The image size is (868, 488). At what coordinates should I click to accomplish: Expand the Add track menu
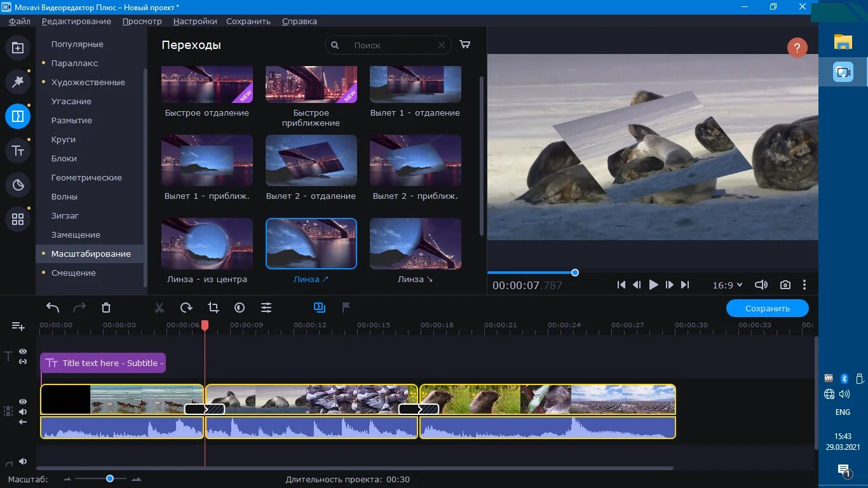[18, 326]
